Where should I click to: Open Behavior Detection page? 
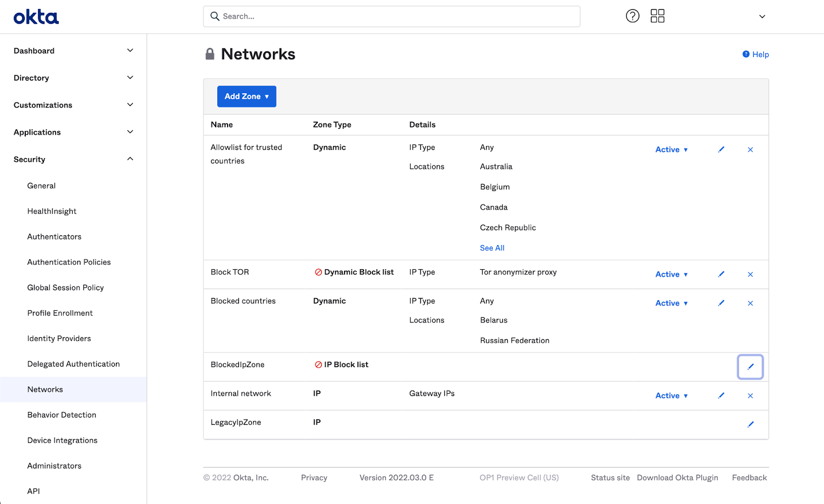[x=62, y=415]
